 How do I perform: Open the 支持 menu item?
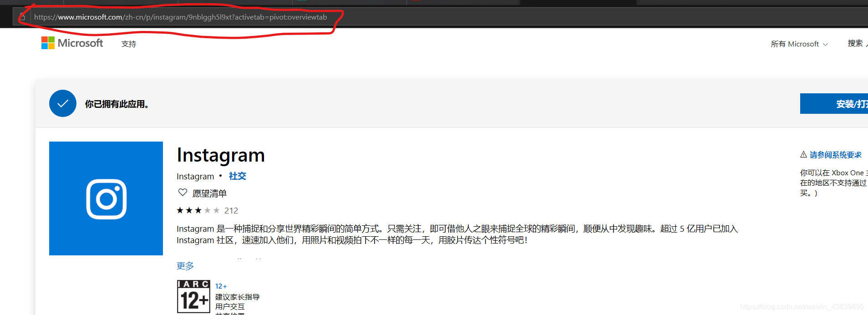(129, 44)
